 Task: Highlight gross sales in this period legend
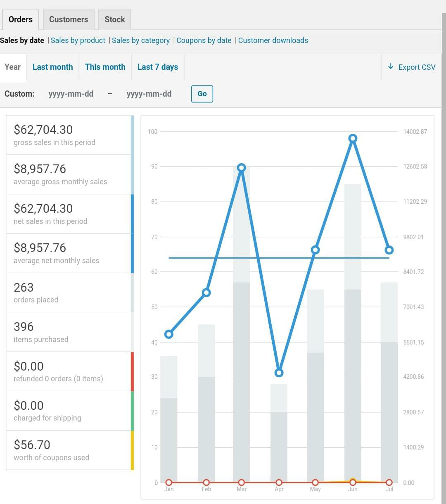(69, 135)
